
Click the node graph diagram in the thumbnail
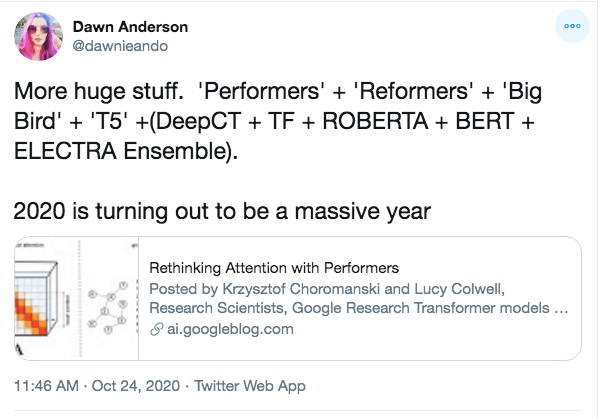click(x=107, y=307)
